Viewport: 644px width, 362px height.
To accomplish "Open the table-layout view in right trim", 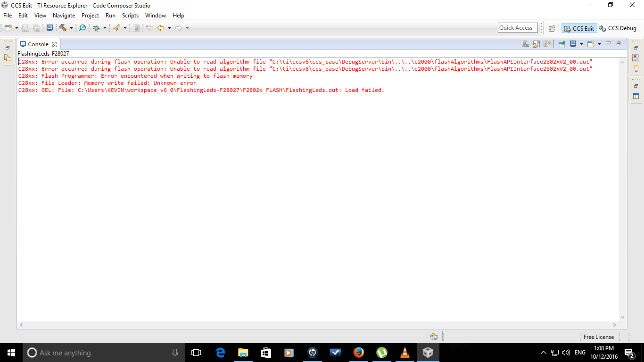I will tap(636, 96).
